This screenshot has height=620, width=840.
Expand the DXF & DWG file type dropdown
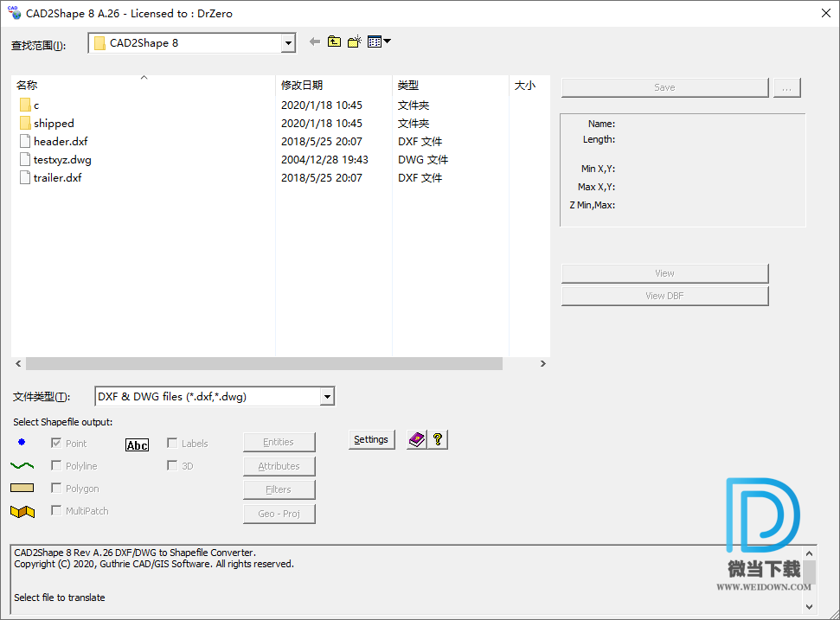[x=327, y=397]
